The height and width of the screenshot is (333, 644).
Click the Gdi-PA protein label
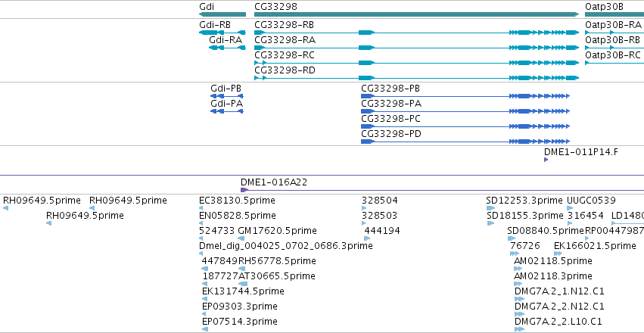click(x=227, y=104)
